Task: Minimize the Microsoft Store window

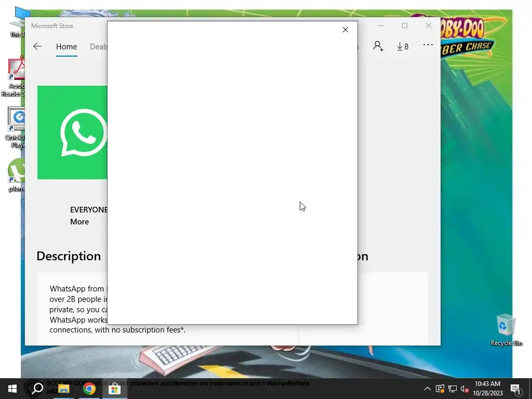Action: [381, 26]
